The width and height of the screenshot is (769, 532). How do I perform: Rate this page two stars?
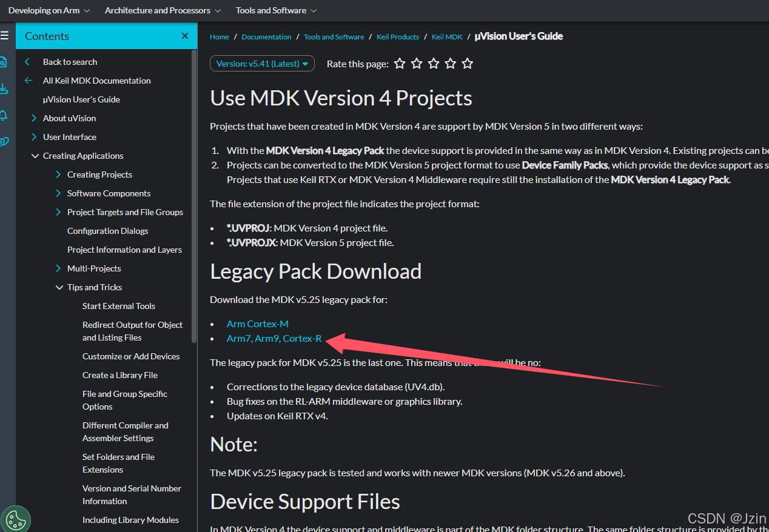coord(417,64)
